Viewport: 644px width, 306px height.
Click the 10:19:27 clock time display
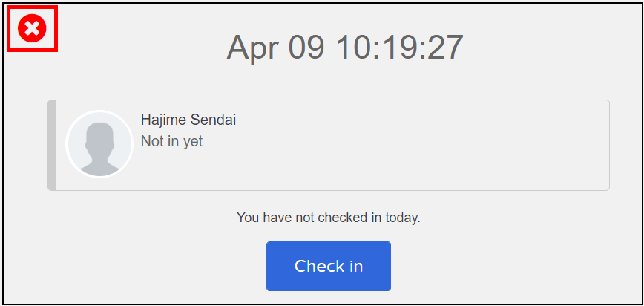coord(400,48)
